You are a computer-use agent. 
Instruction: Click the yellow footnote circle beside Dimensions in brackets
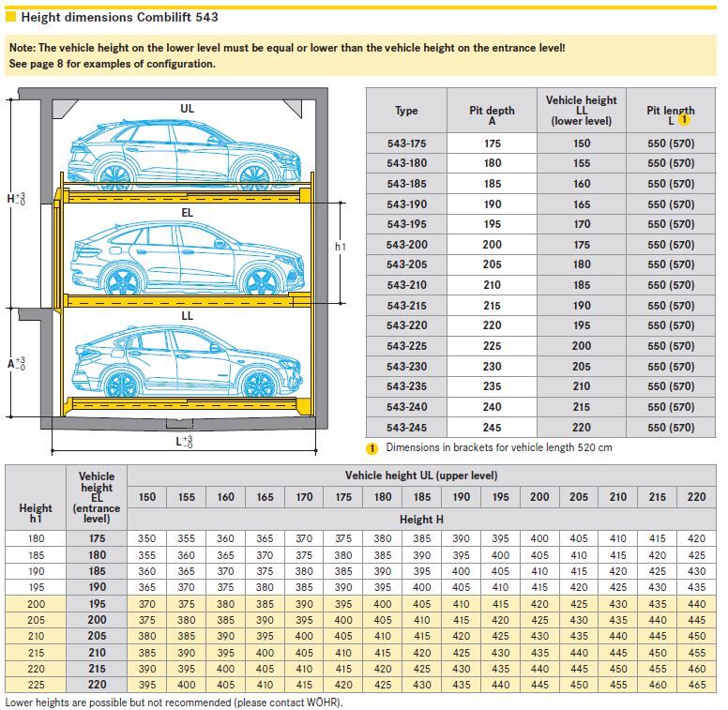coord(372,447)
